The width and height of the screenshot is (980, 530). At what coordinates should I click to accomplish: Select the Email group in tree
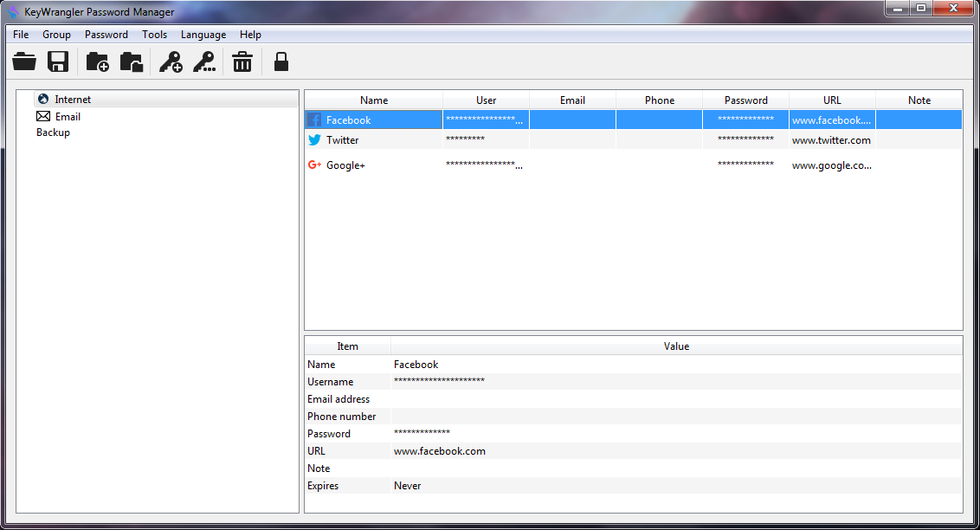tap(68, 117)
